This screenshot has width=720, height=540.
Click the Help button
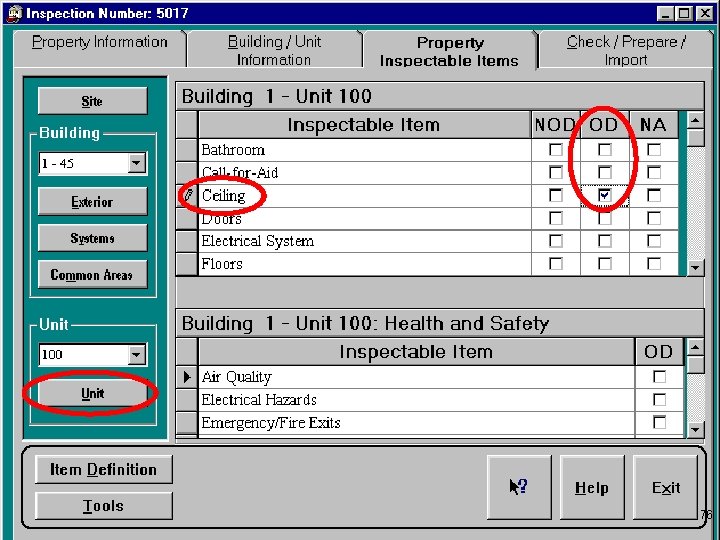(592, 487)
